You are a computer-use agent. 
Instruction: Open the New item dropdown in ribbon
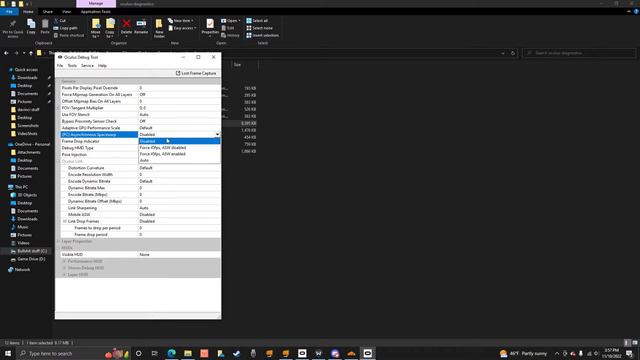[x=181, y=20]
